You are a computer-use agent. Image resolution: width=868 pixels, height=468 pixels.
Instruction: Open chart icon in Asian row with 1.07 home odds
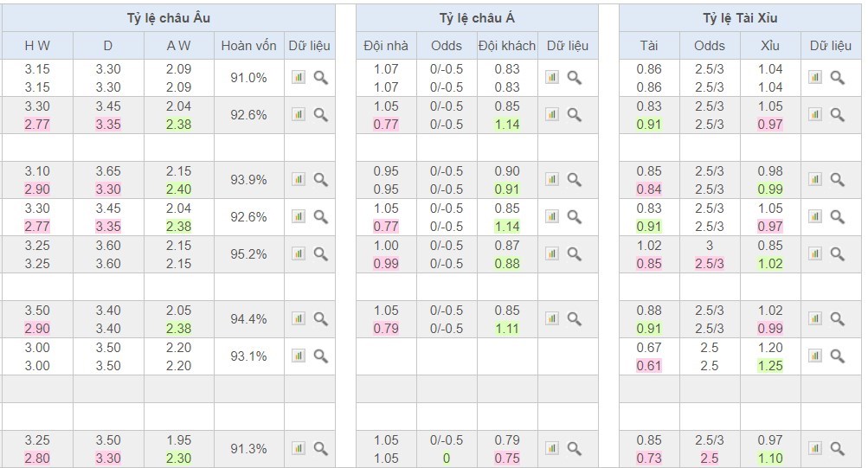pyautogui.click(x=552, y=77)
